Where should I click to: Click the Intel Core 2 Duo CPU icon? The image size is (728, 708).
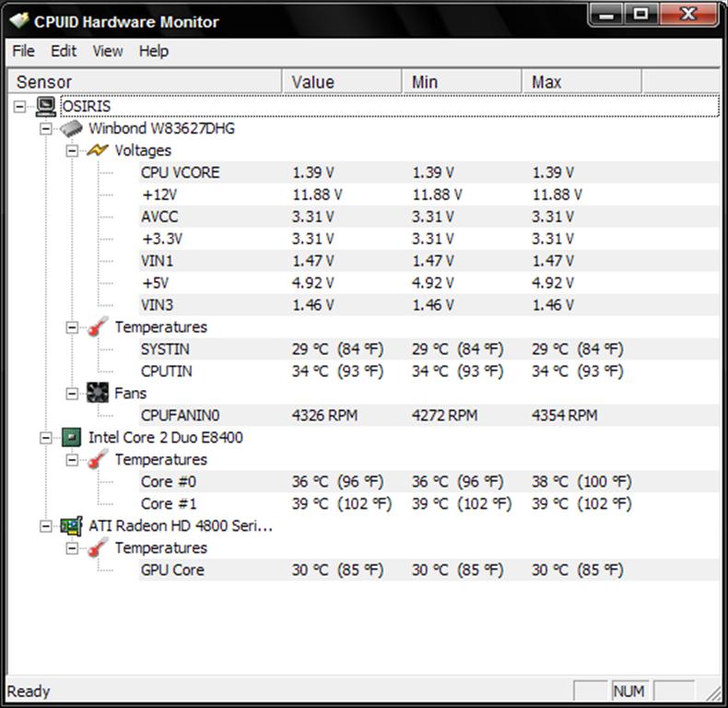tap(72, 437)
